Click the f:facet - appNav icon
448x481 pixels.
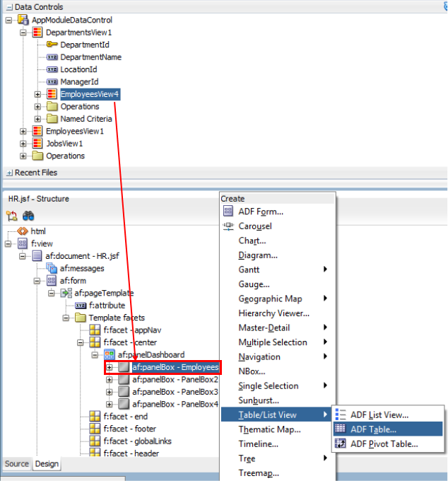pyautogui.click(x=95, y=330)
